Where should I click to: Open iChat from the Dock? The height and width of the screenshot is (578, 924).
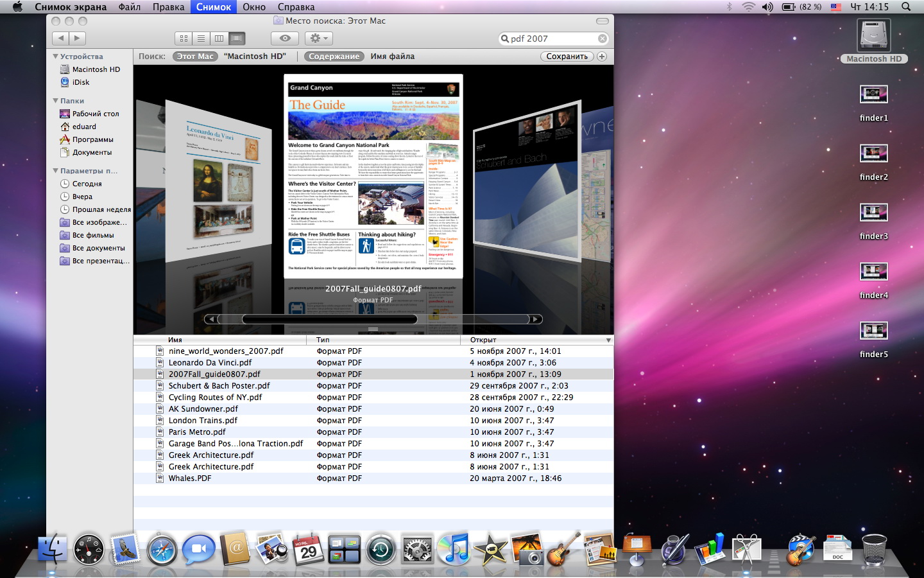click(198, 550)
